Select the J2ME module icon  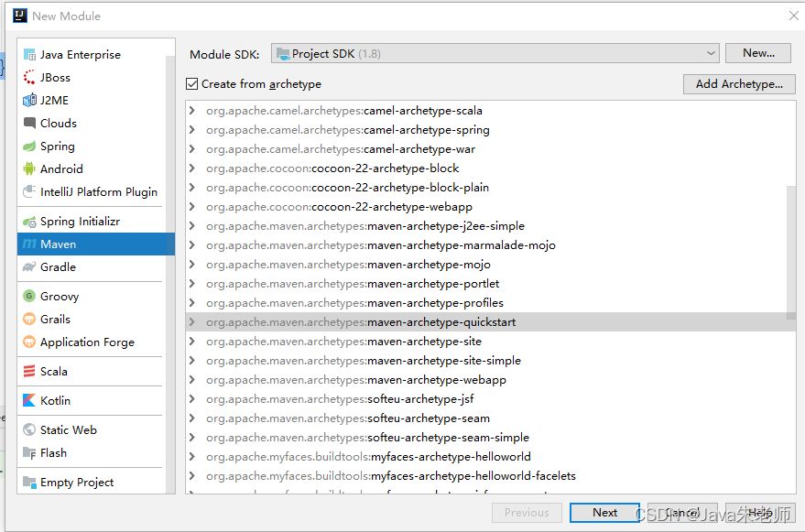click(x=29, y=100)
